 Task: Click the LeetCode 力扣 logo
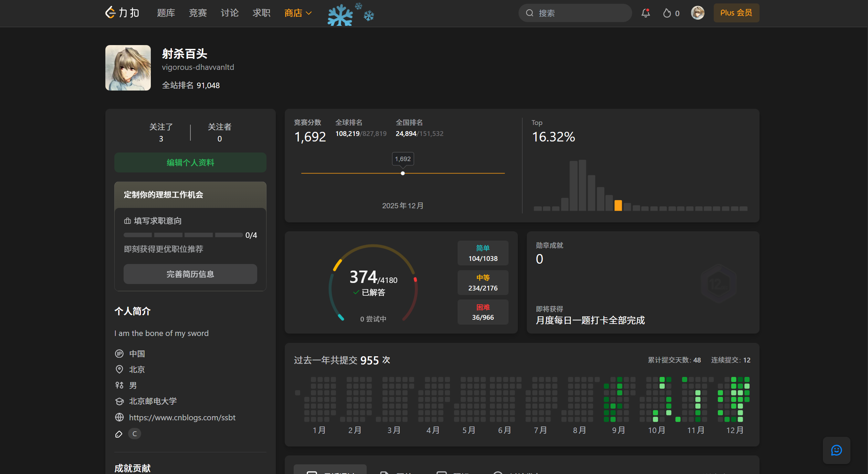(x=122, y=13)
